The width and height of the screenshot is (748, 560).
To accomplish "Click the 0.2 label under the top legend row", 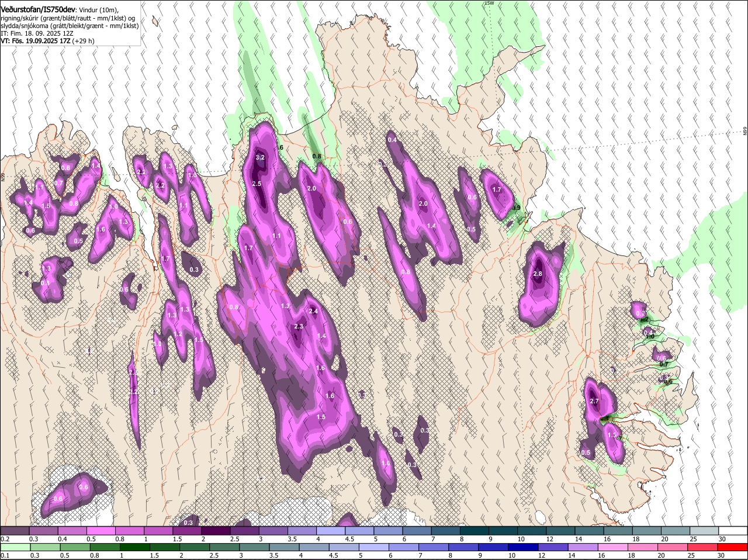I will click(x=5, y=539).
